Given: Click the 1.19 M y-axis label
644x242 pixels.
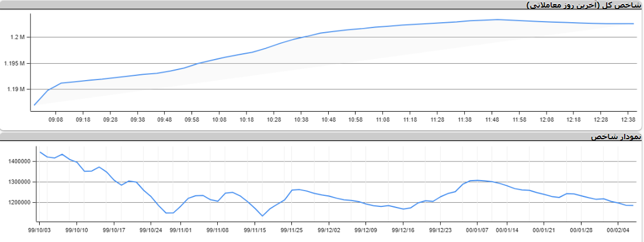Looking at the screenshot, I should [16, 89].
